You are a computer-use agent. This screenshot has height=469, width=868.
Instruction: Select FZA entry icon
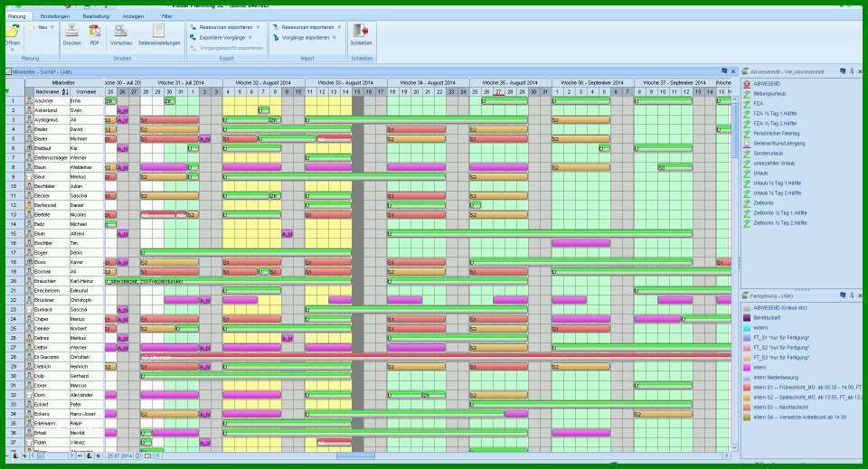tap(747, 104)
